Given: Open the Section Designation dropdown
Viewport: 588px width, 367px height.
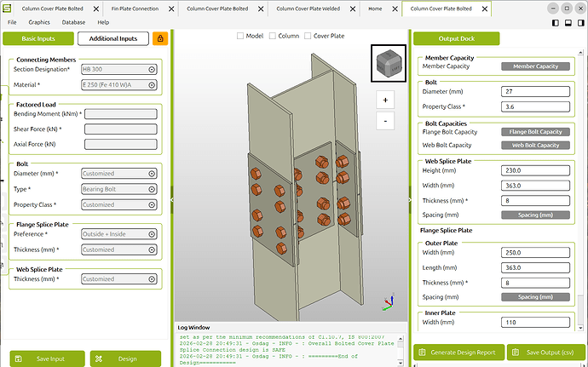Looking at the screenshot, I should (x=119, y=71).
